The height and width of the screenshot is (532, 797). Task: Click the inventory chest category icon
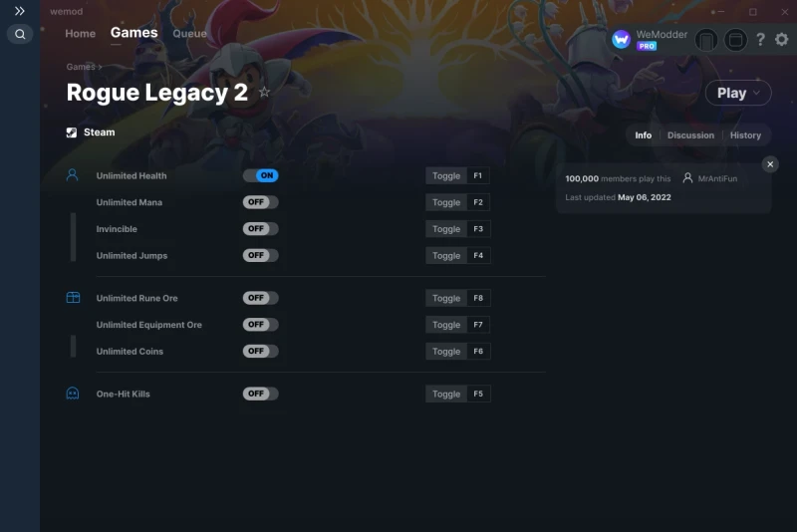pyautogui.click(x=73, y=297)
